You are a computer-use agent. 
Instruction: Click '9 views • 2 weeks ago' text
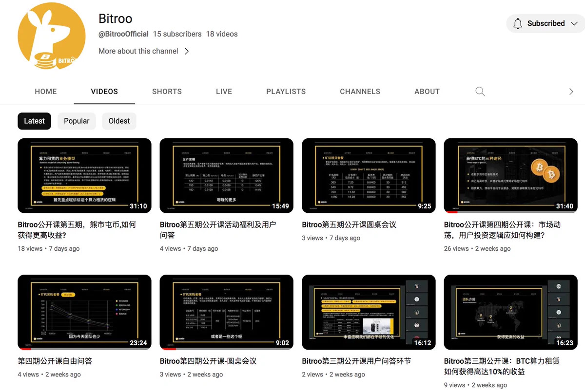(x=475, y=385)
